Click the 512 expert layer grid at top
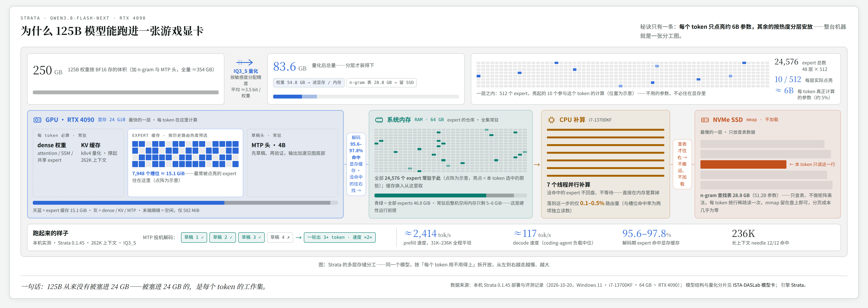Viewport: 868px width, 308px height. click(x=623, y=75)
